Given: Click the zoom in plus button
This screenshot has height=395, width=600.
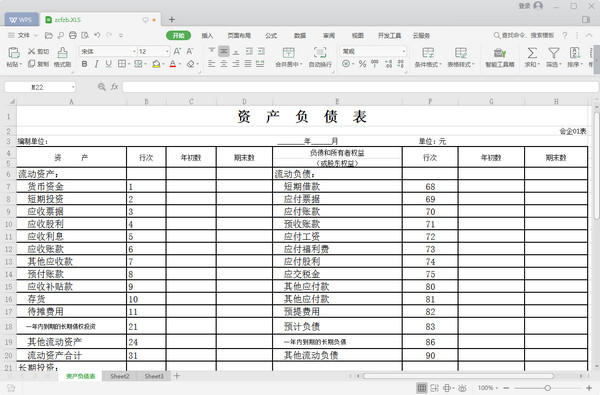Looking at the screenshot, I should (589, 388).
